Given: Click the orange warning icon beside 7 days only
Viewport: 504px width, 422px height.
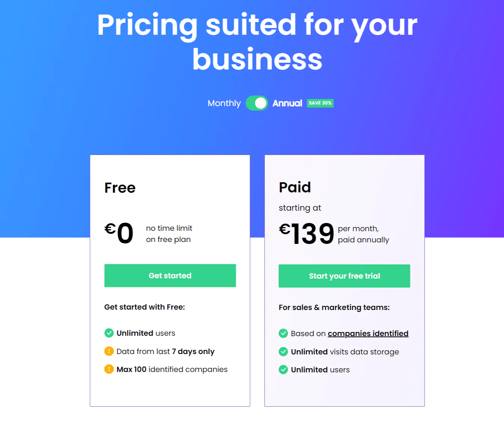Looking at the screenshot, I should click(109, 351).
